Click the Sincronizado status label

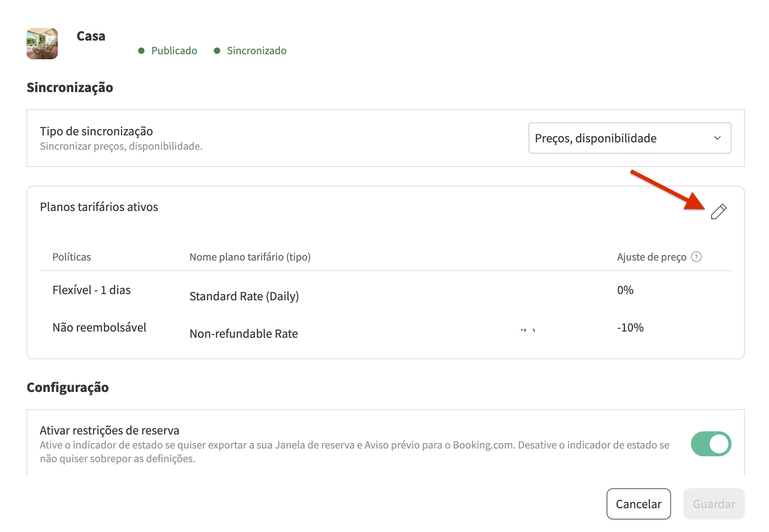(x=256, y=51)
